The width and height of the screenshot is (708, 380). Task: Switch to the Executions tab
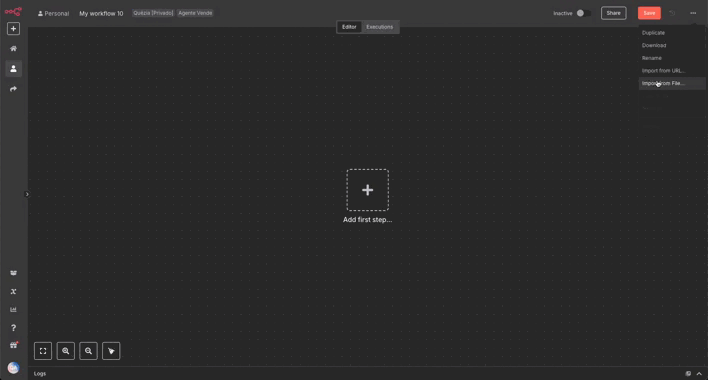tap(379, 27)
